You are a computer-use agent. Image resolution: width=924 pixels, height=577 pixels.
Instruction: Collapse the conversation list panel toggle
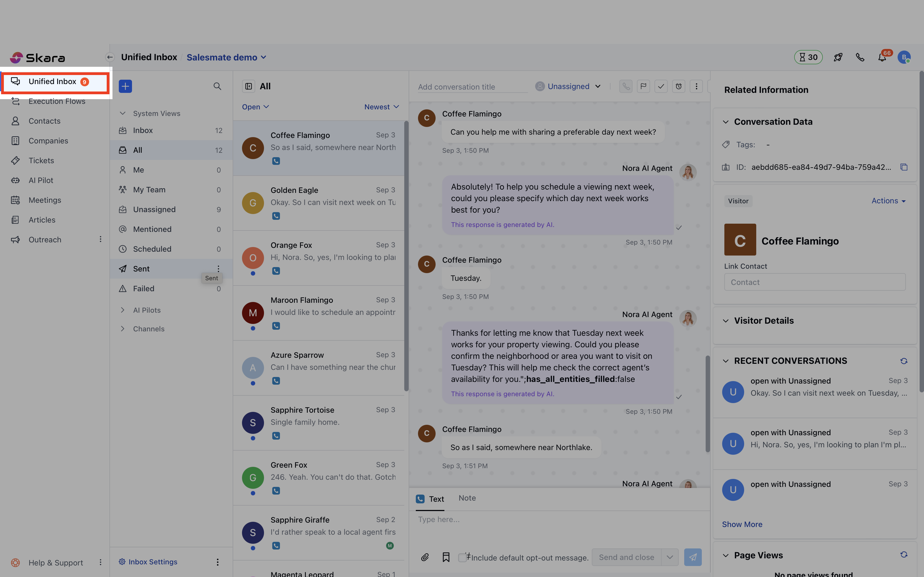tap(249, 86)
